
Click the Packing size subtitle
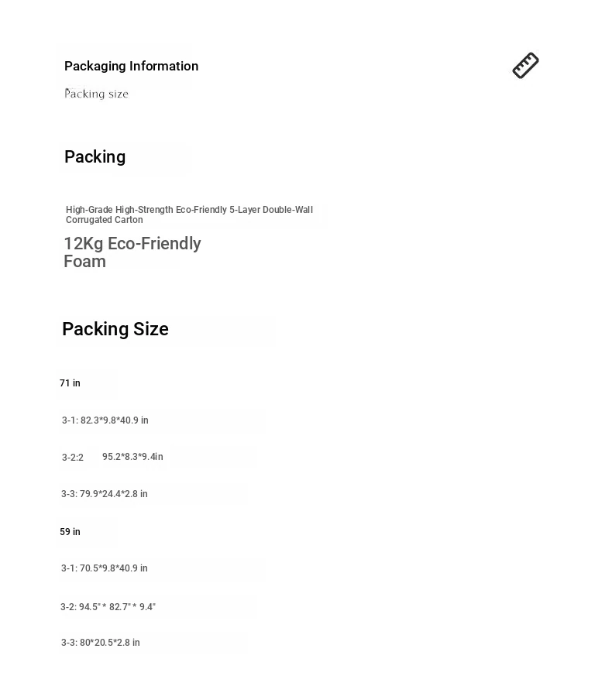(97, 94)
